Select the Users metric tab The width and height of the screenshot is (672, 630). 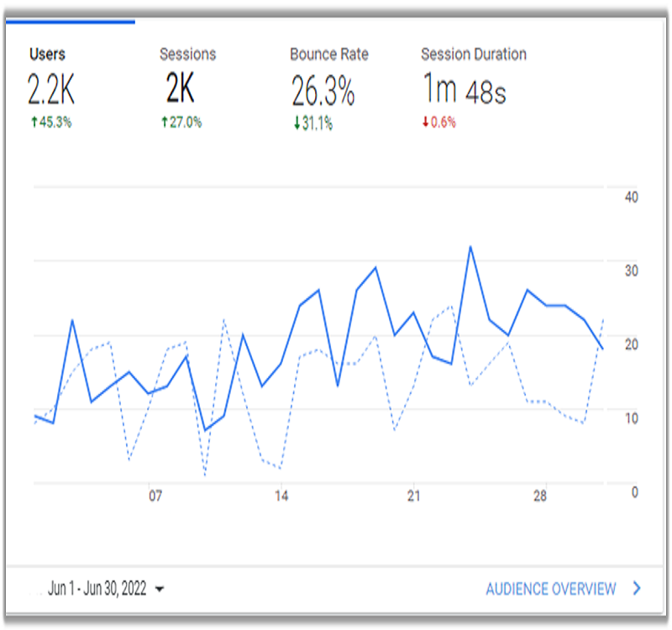[x=47, y=55]
